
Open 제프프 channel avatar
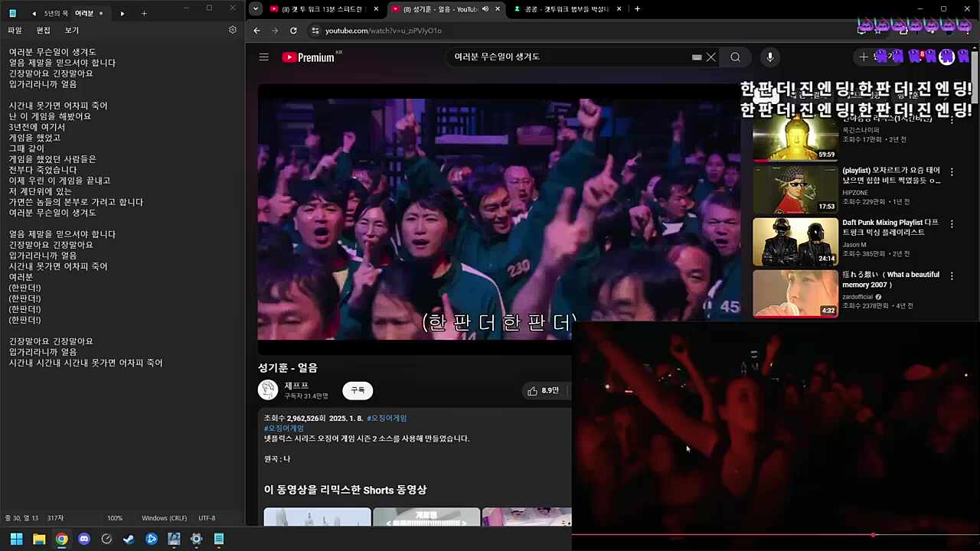[x=268, y=390]
